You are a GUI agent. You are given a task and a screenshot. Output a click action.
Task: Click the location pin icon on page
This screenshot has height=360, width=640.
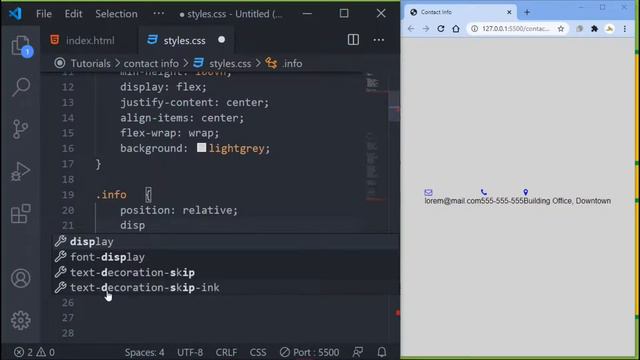526,192
